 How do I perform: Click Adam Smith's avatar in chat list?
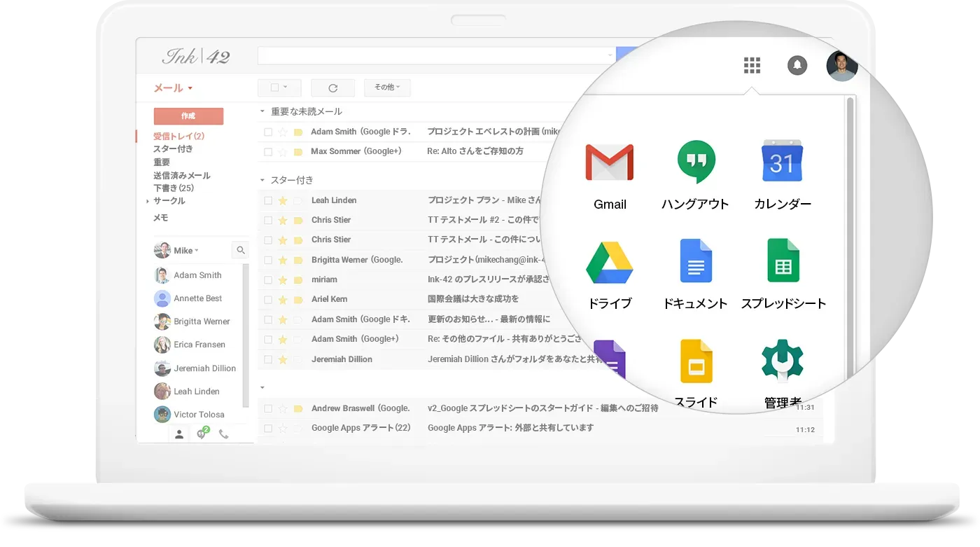pos(162,275)
